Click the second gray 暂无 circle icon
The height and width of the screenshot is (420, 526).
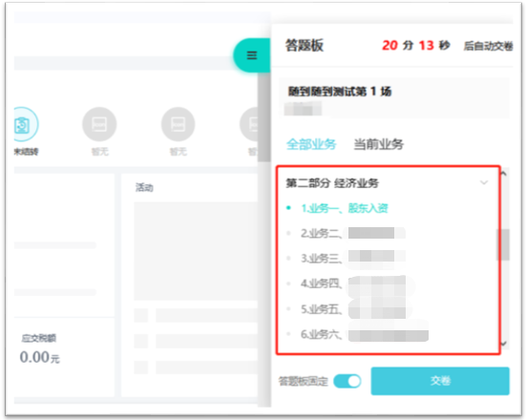click(178, 124)
